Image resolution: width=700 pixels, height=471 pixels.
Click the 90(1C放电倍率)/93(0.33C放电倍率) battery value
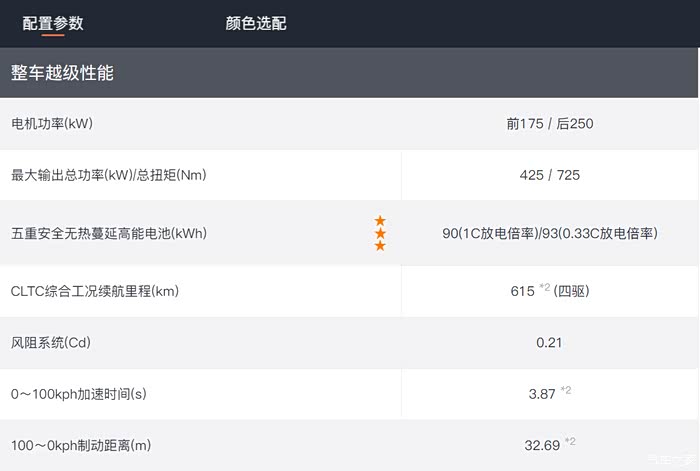point(549,233)
